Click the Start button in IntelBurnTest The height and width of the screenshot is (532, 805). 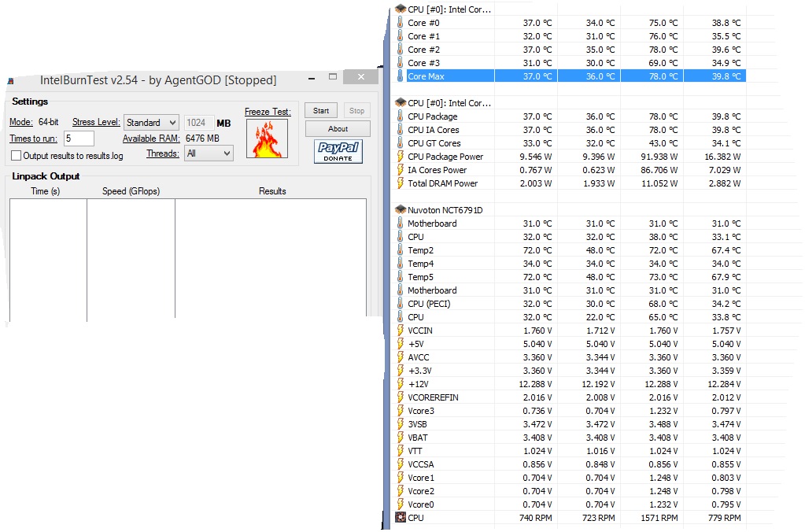[321, 110]
